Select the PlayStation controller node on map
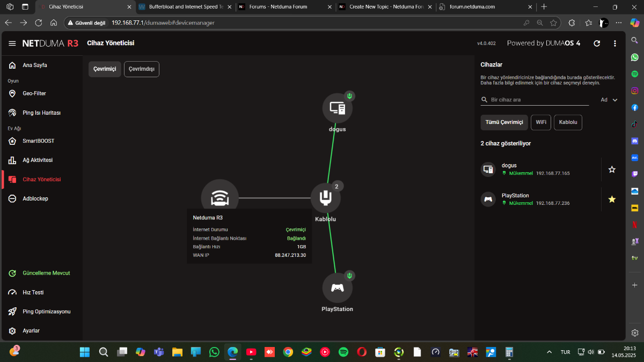Screen dimensions: 644x362 tap(337, 288)
